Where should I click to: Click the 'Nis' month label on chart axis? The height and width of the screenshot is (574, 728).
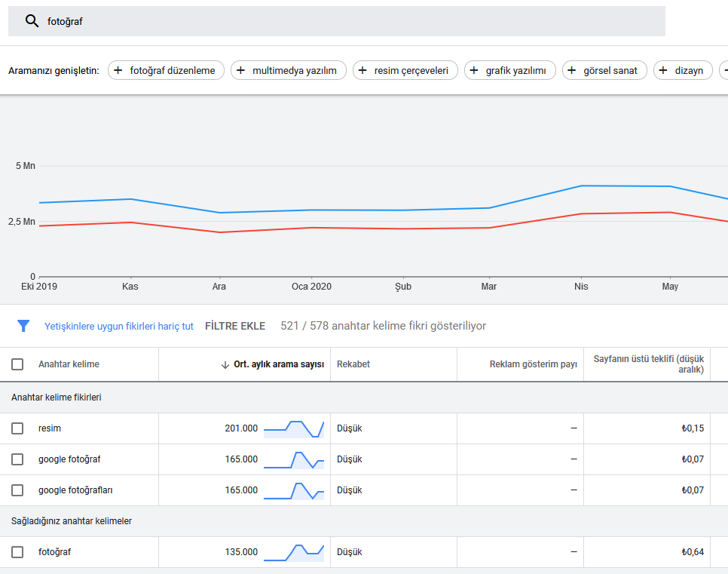(581, 287)
